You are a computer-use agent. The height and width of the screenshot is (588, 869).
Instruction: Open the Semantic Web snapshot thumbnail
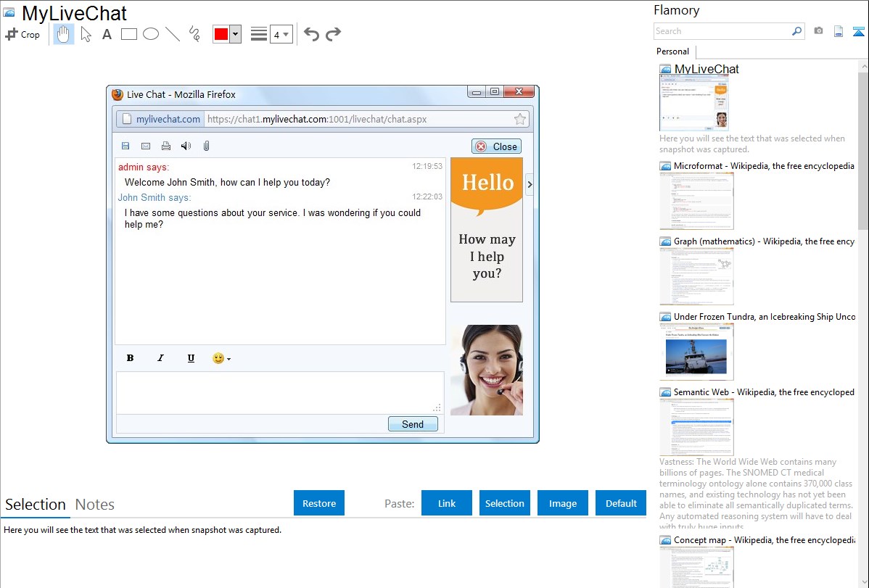tap(696, 427)
